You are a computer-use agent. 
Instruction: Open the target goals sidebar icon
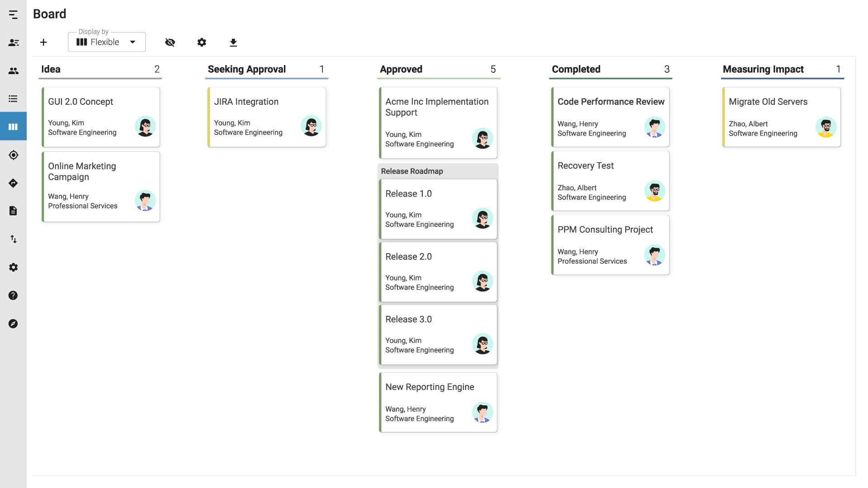(13, 155)
